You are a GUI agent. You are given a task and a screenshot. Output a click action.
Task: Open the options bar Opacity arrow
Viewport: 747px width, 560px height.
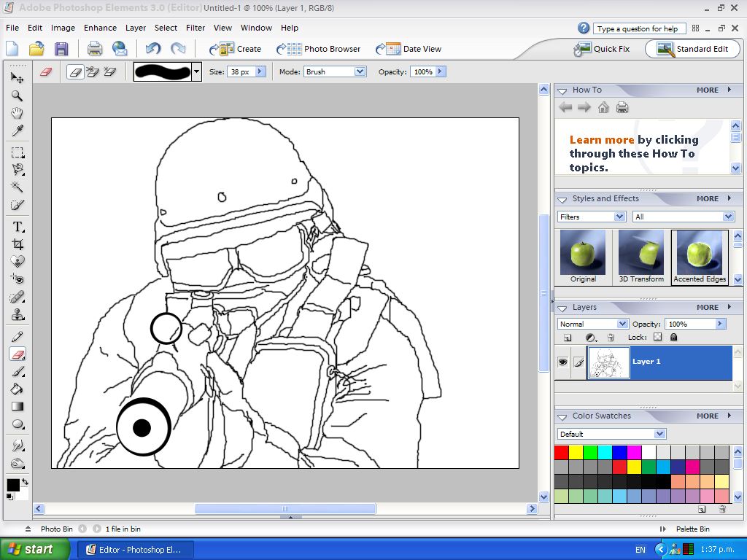[x=440, y=71]
